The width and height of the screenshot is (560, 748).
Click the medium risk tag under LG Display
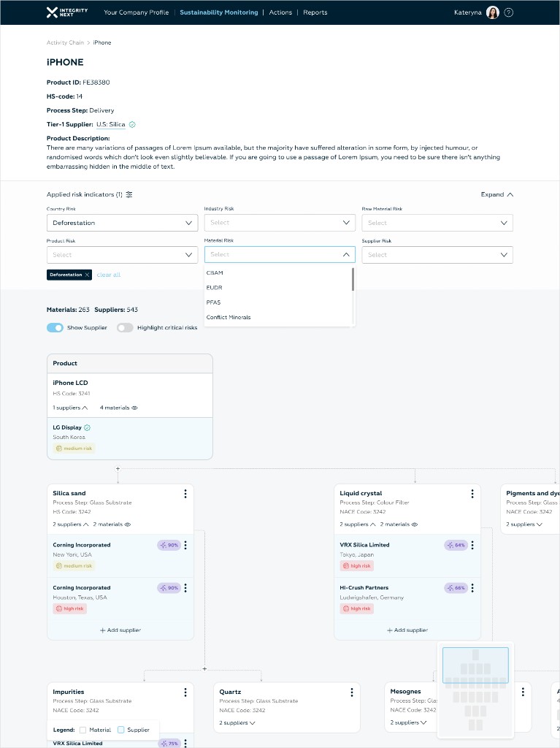point(74,449)
